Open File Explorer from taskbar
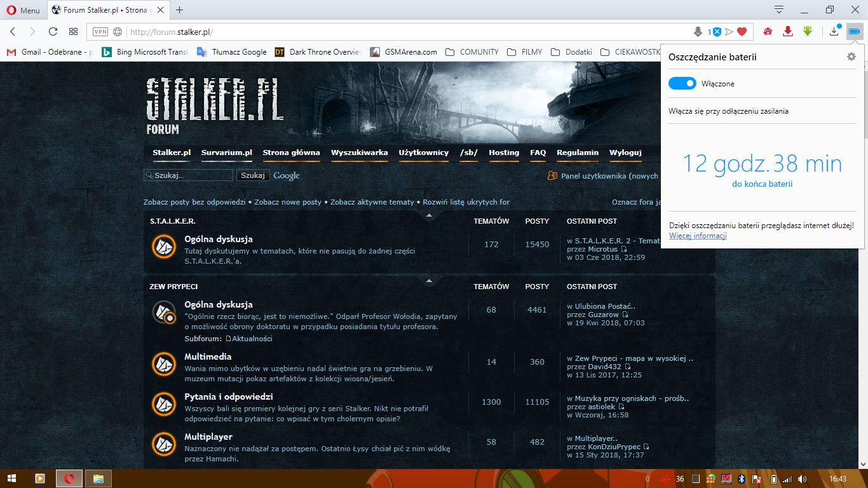Viewport: 868px width, 488px height. pos(98,478)
